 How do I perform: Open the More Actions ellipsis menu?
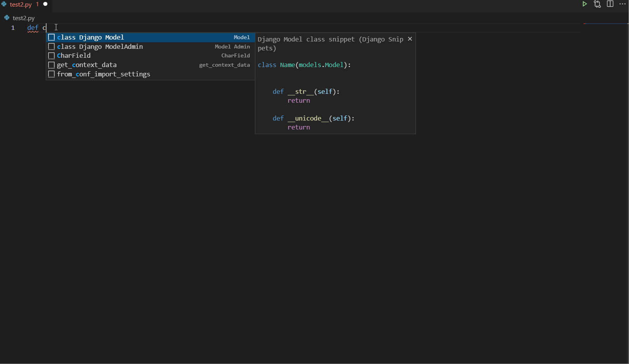pos(623,4)
